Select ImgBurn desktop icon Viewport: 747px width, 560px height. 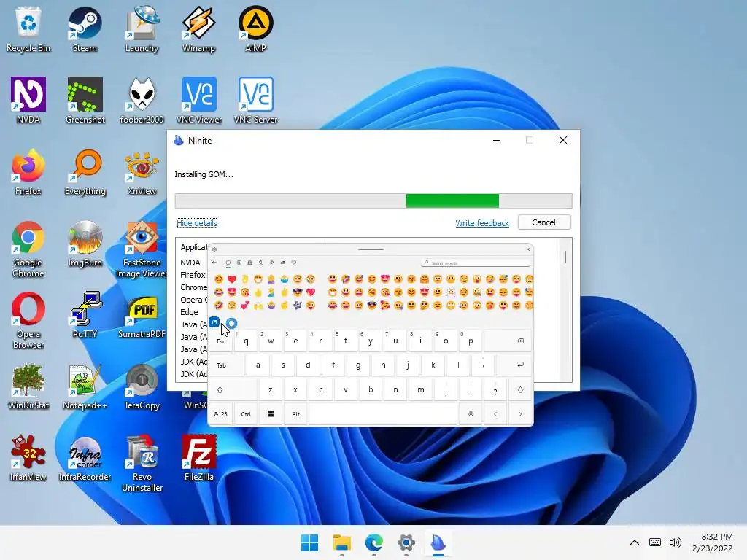click(x=85, y=244)
